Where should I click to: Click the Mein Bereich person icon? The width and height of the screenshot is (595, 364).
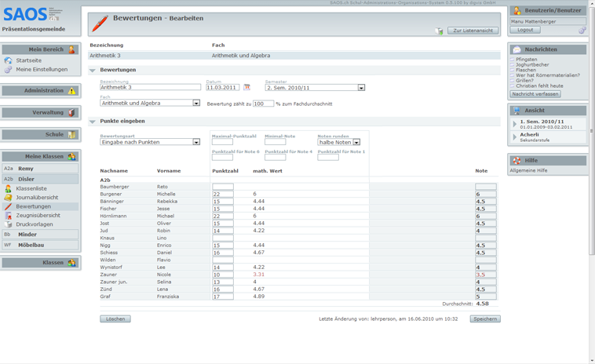(x=71, y=49)
